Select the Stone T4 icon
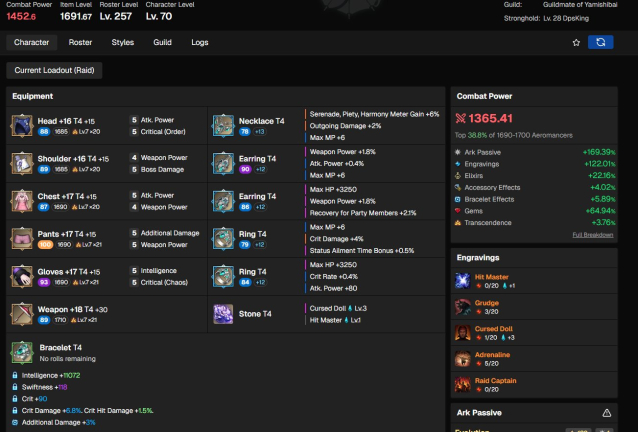The width and height of the screenshot is (638, 432). pos(223,314)
